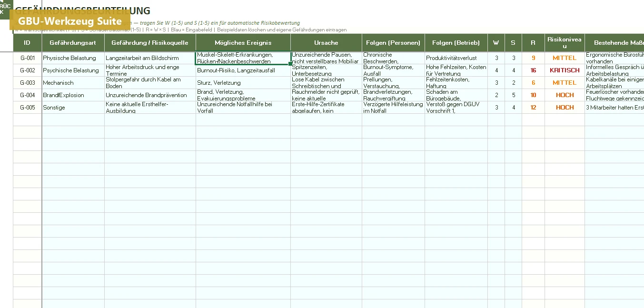Select the Unzureichende Notfallhilfe bei Vorfall cell
The height and width of the screenshot is (308, 644).
[243, 108]
